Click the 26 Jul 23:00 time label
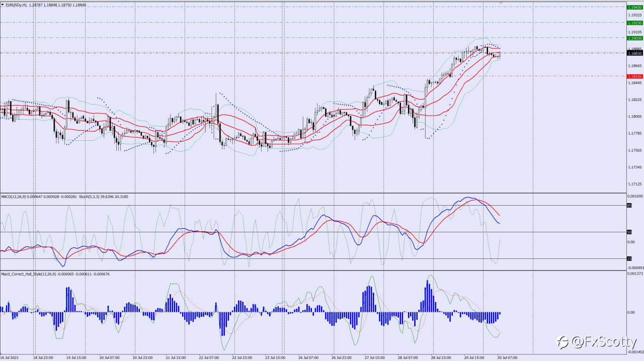 341,358
